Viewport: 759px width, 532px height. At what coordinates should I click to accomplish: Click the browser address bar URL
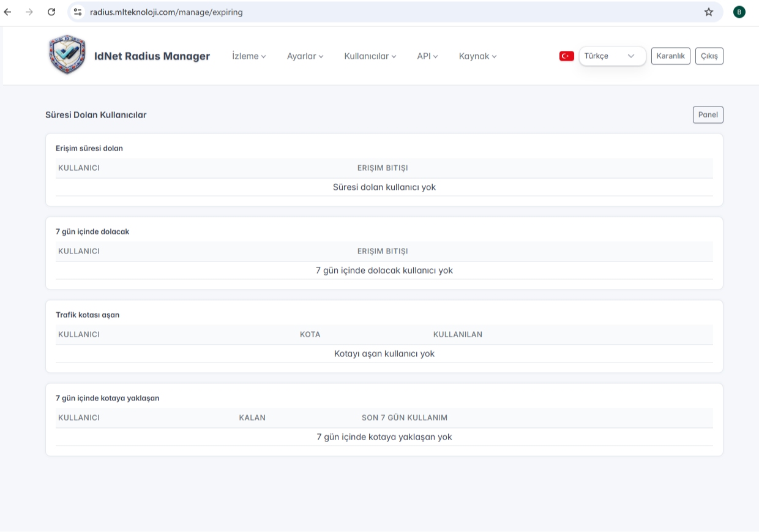coord(166,12)
